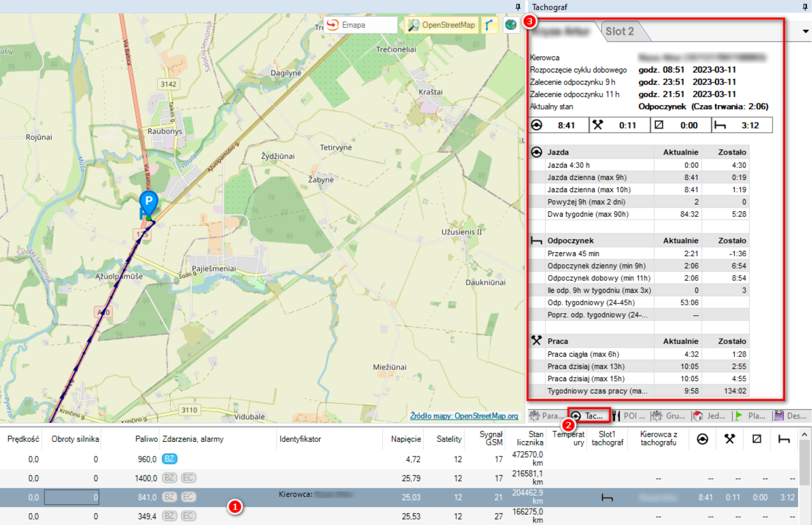The image size is (812, 525).
Task: Select the 'Przerwa 45 min' row
Action: coord(639,253)
